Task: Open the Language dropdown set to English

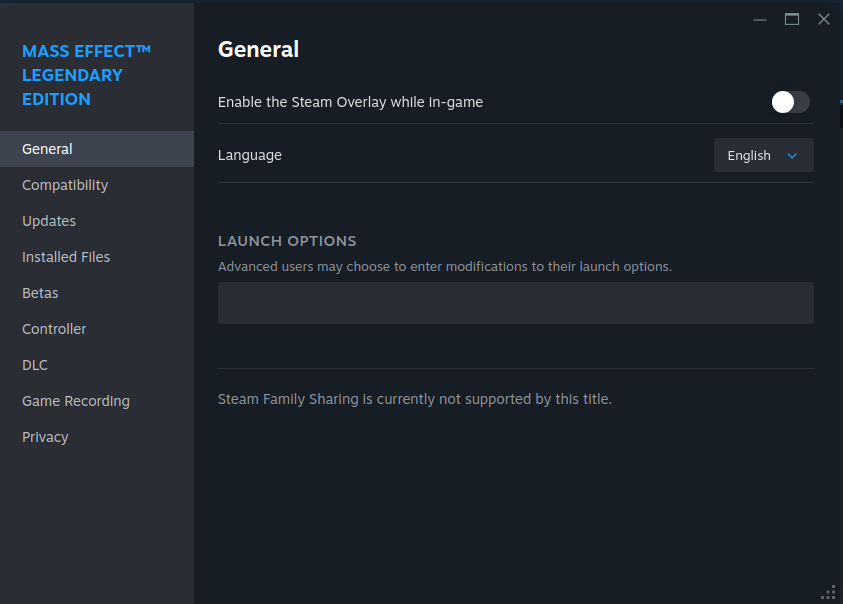Action: (763, 155)
